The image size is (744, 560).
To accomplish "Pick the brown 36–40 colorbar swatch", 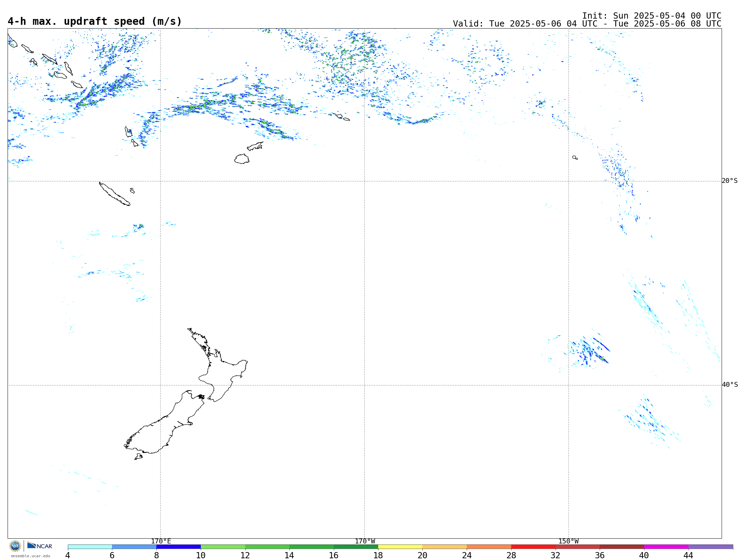I will tap(622, 547).
